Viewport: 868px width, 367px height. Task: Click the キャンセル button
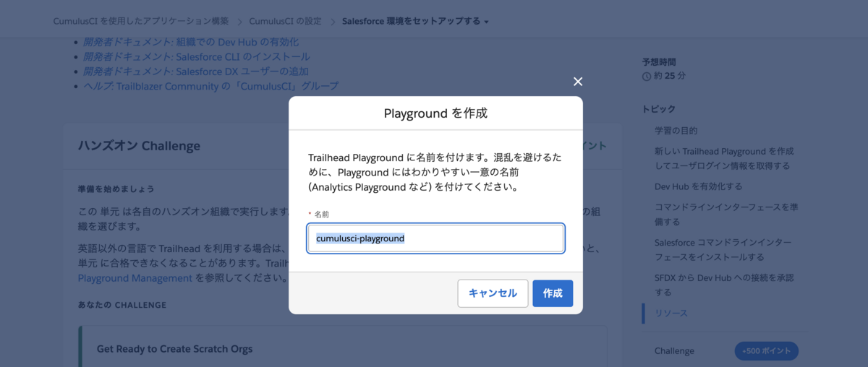pos(493,293)
